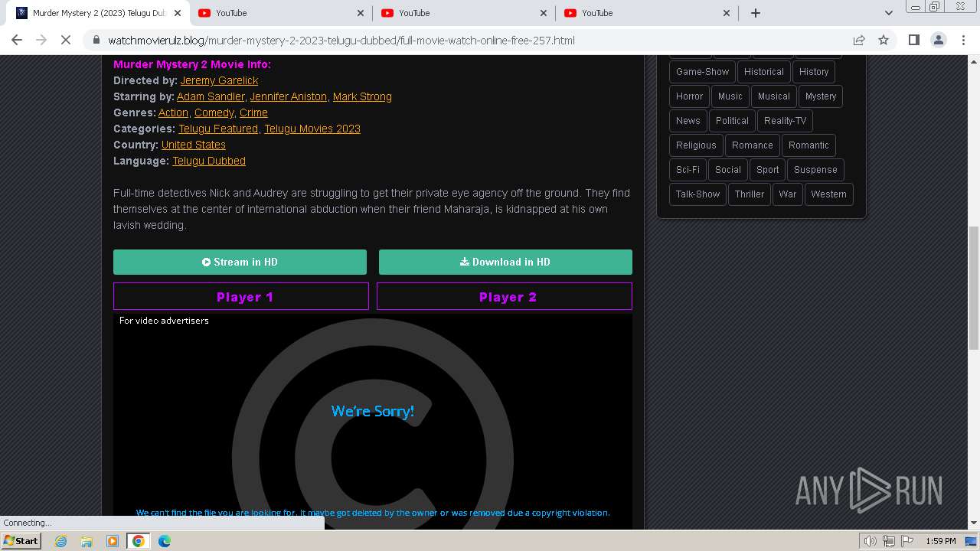Click the page vertical scrollbar thumb
Viewport: 980px width, 551px height.
[x=973, y=287]
